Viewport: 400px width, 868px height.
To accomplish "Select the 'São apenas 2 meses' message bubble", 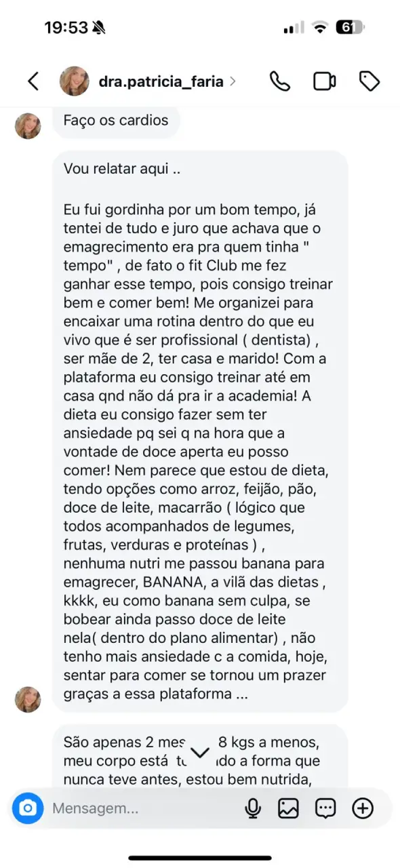I will point(200,757).
